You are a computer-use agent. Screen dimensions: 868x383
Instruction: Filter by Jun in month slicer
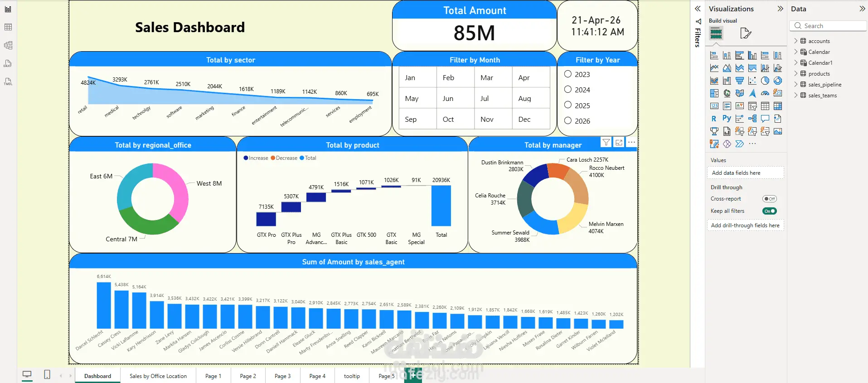coord(456,98)
